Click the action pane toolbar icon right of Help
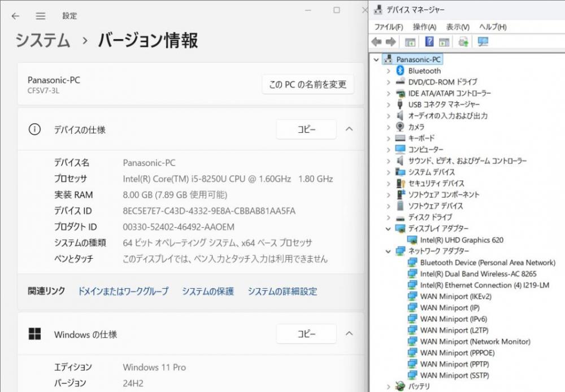Screen dimensions: 565x392 pyautogui.click(x=444, y=42)
